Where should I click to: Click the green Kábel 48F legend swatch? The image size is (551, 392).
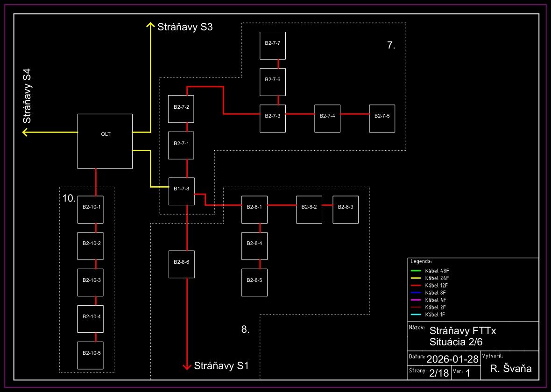point(416,271)
